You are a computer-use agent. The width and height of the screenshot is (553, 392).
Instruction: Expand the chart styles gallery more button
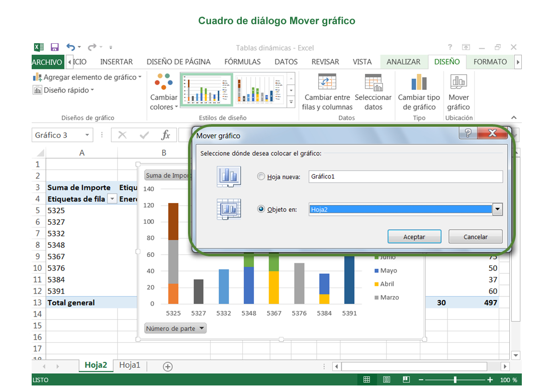click(291, 102)
